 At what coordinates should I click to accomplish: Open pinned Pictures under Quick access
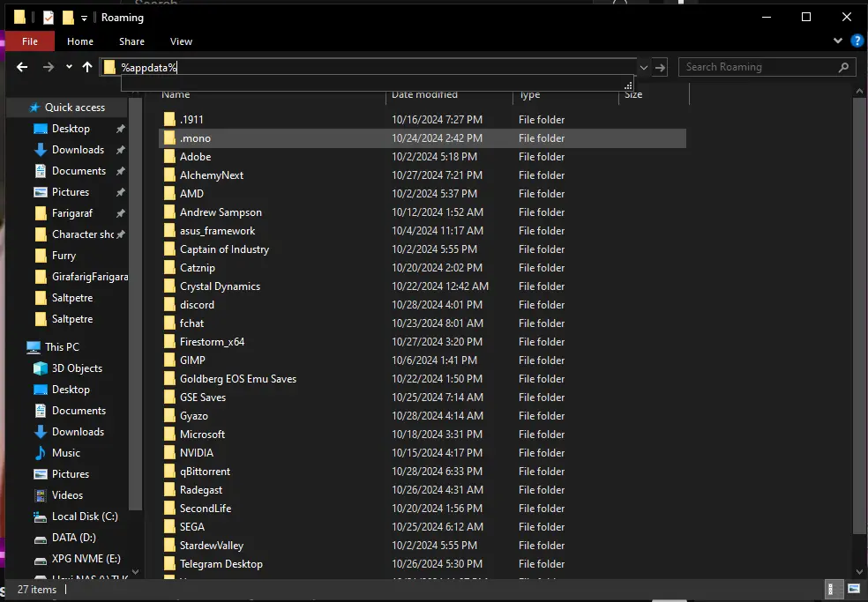pyautogui.click(x=71, y=192)
